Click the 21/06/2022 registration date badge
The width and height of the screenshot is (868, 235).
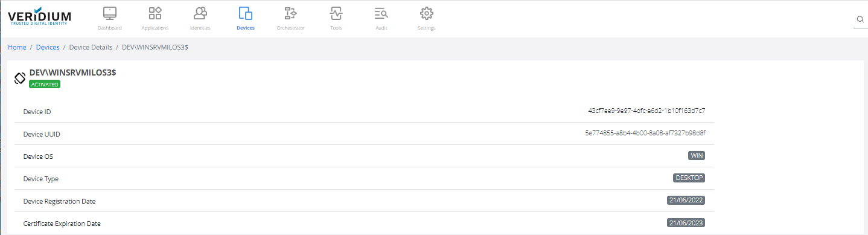[x=686, y=201]
